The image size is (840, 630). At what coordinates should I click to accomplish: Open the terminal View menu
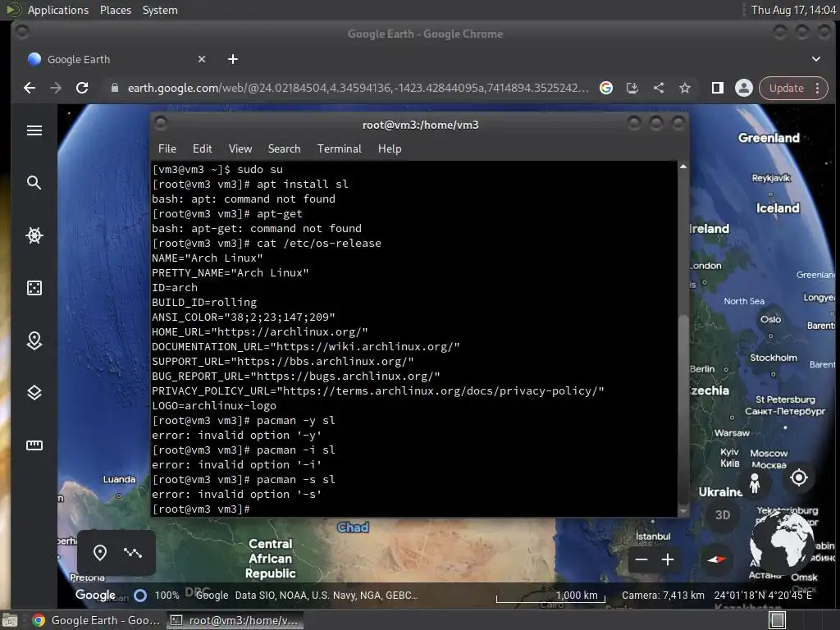[240, 149]
